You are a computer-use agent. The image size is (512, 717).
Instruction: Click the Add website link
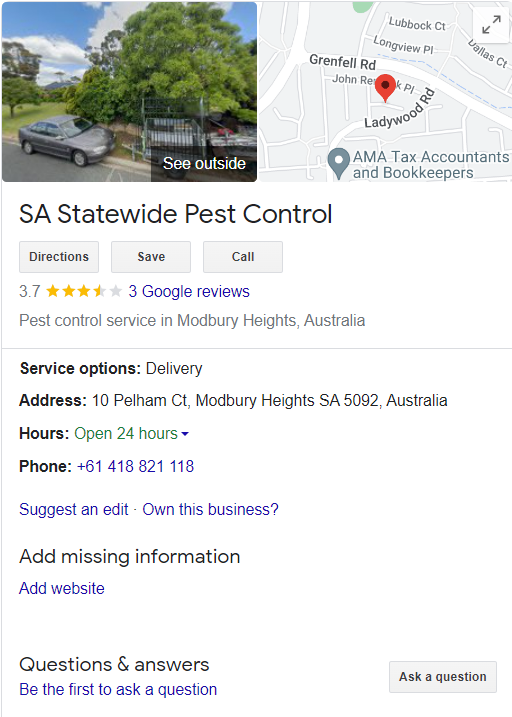(x=62, y=589)
